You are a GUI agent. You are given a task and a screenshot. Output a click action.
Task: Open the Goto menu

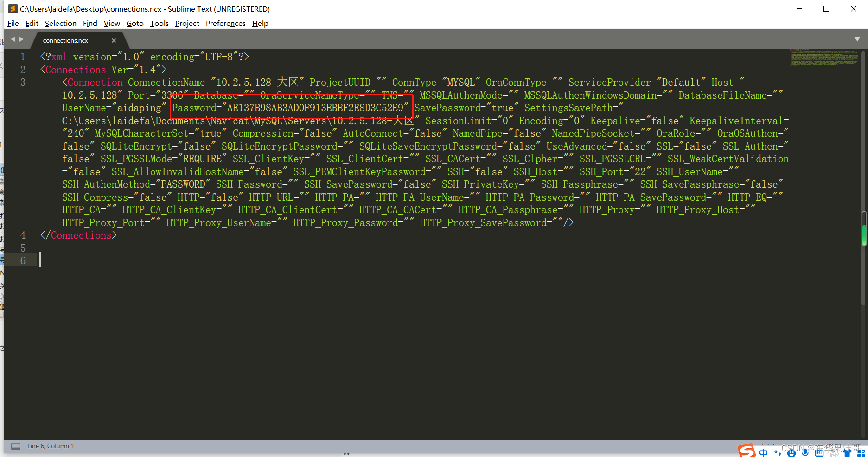point(135,24)
